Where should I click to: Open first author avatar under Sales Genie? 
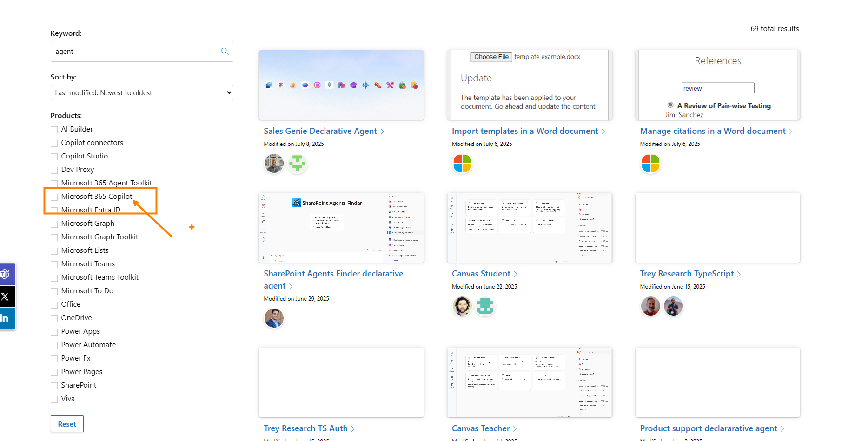[x=274, y=164]
